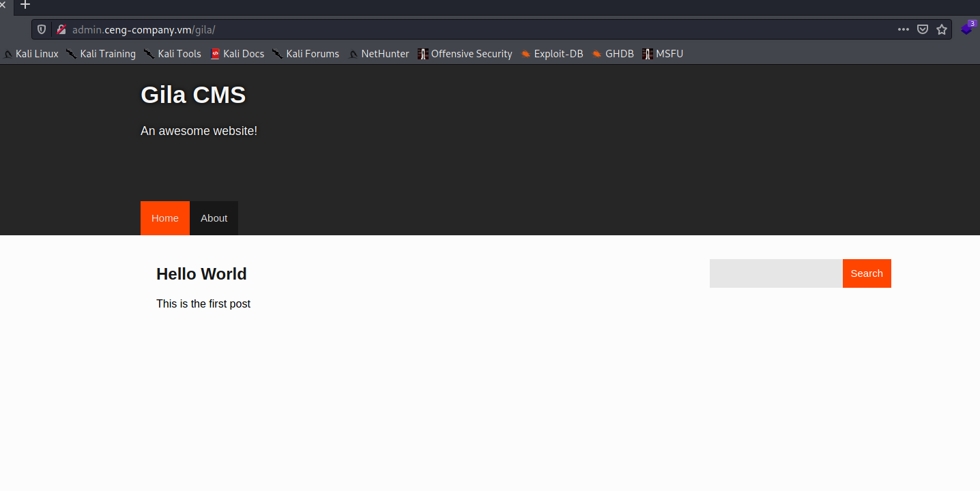Open the Kali Linux bookmark
This screenshot has height=491, width=980.
click(x=31, y=54)
